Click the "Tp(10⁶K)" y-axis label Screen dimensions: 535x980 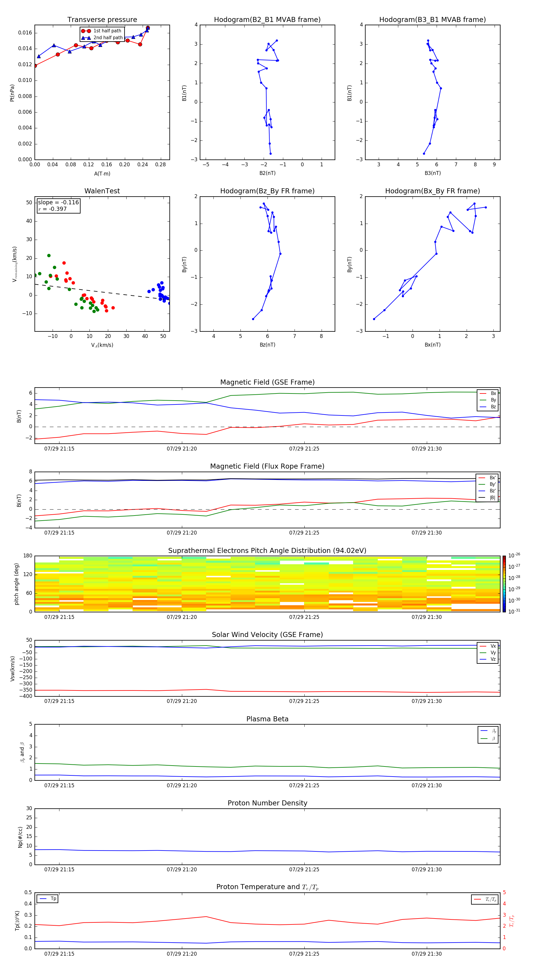click(x=17, y=921)
